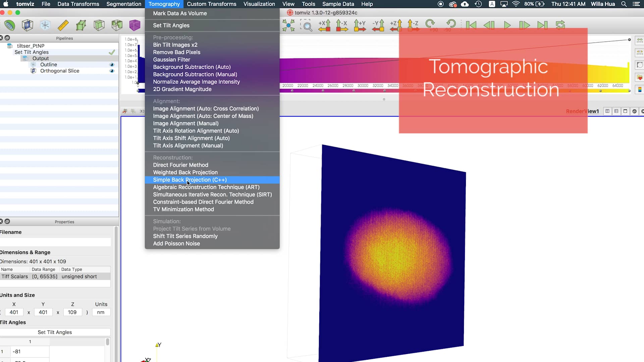This screenshot has width=644, height=362.
Task: Toggle loop playback button
Action: (x=560, y=25)
